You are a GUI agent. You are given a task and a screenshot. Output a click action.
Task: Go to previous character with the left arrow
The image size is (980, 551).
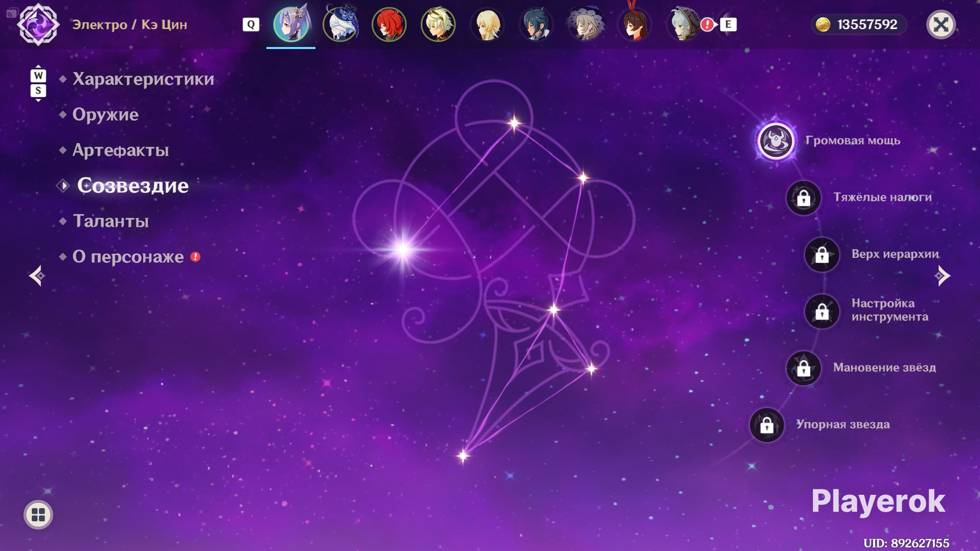(x=37, y=275)
